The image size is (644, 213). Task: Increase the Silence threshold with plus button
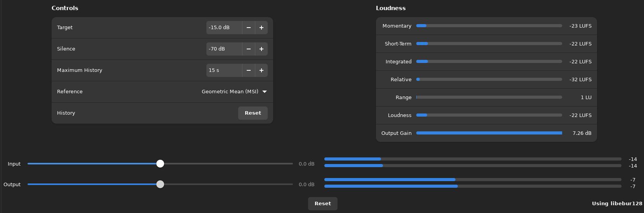pyautogui.click(x=261, y=49)
